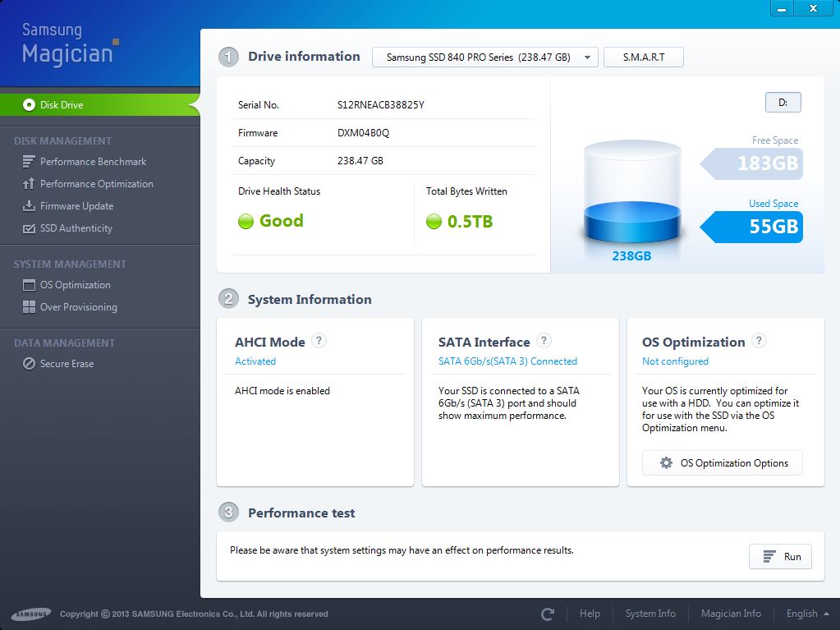
Task: Click the 183GB Free Space tag
Action: (752, 163)
